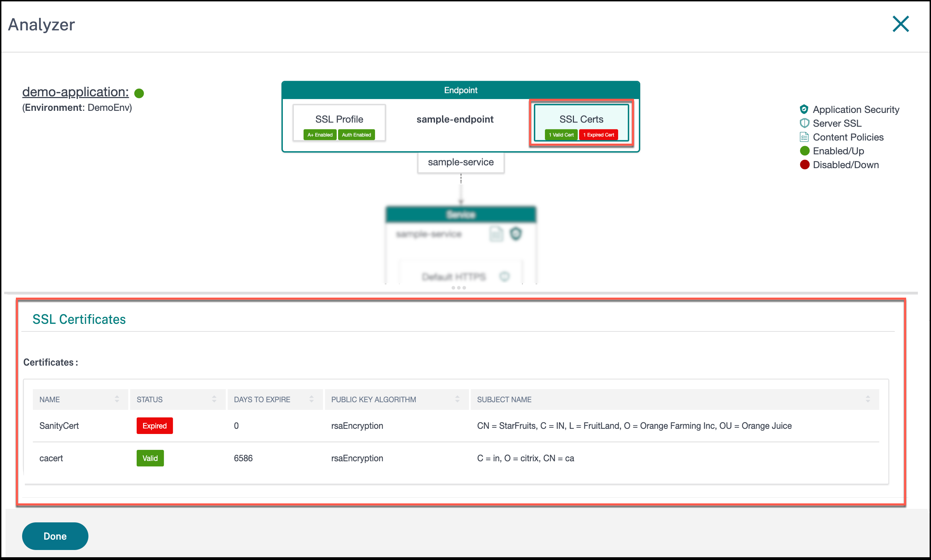Click the Content Policies document legend icon
931x560 pixels.
tap(804, 137)
